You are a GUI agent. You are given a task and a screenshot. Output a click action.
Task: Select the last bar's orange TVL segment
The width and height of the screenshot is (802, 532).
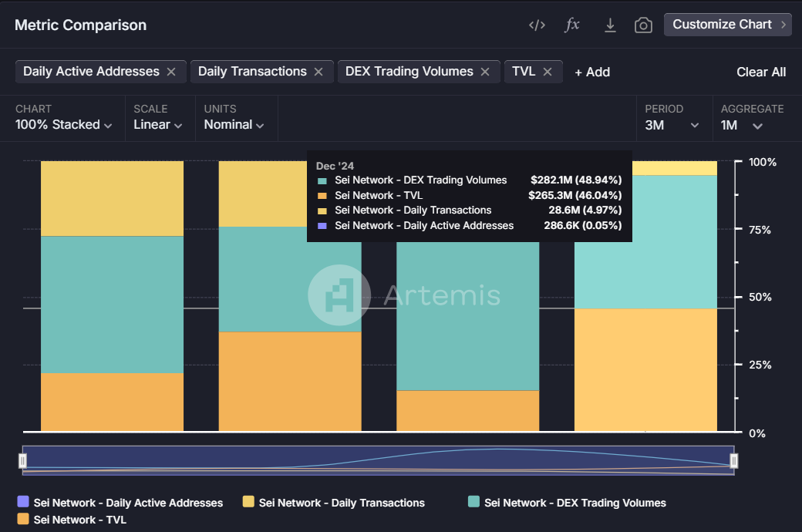point(645,370)
